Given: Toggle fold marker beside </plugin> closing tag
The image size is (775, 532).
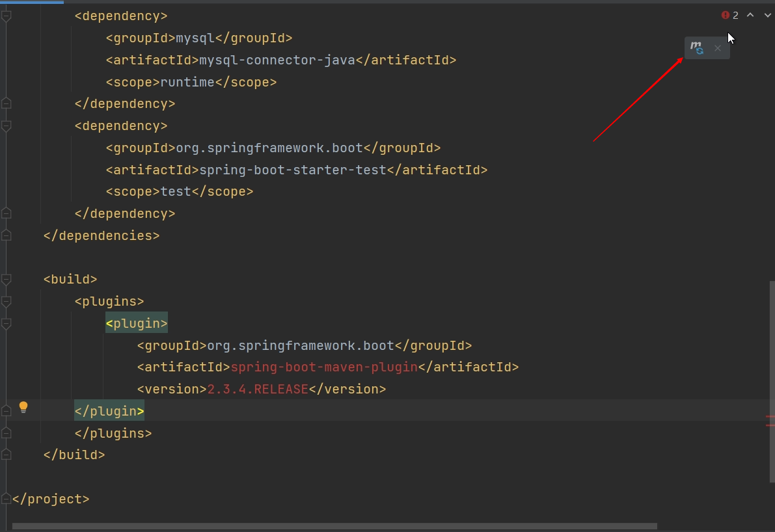Looking at the screenshot, I should tap(7, 411).
